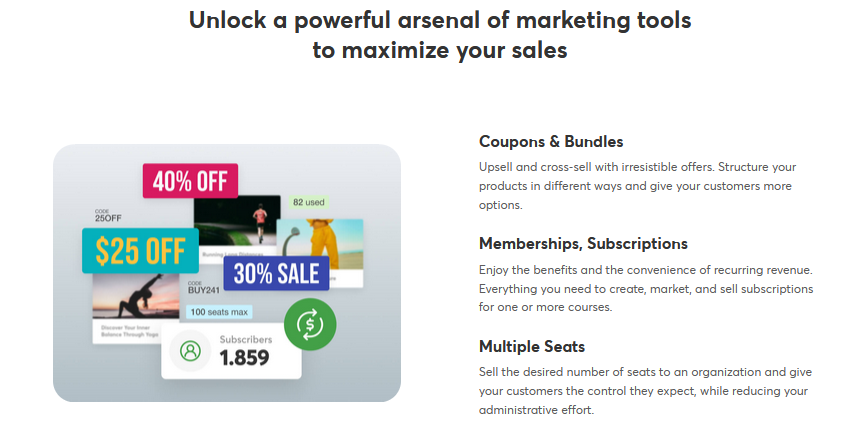This screenshot has width=849, height=438.
Task: Click the 40% OFF badge
Action: [190, 181]
